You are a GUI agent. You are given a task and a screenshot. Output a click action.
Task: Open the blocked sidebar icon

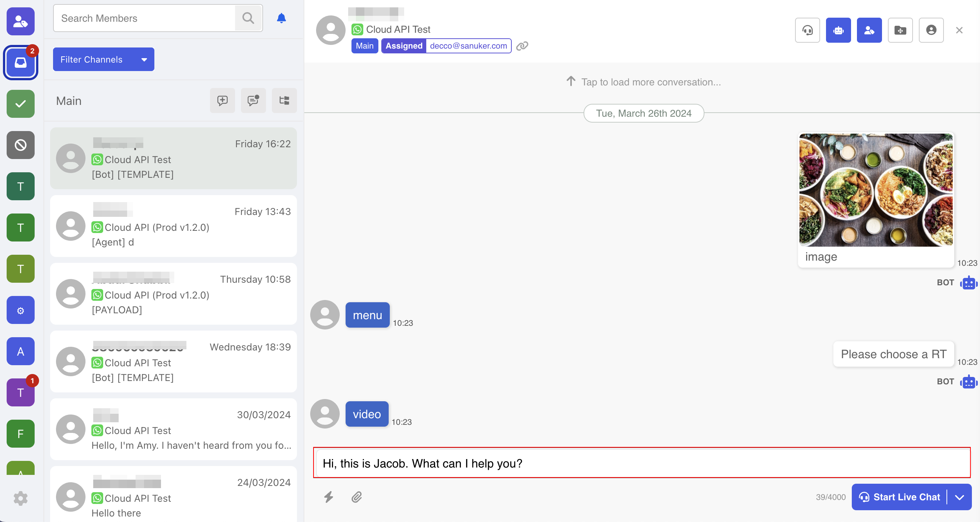pyautogui.click(x=21, y=145)
